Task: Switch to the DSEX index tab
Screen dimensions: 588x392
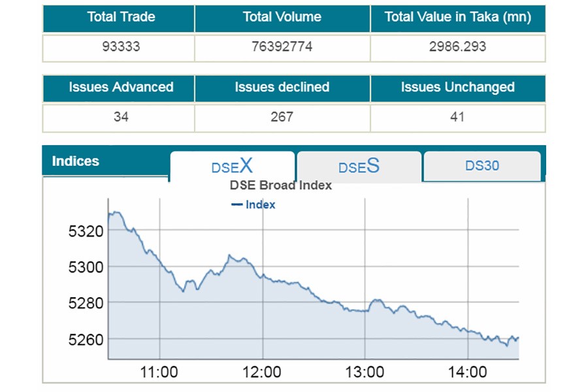Action: pyautogui.click(x=232, y=166)
